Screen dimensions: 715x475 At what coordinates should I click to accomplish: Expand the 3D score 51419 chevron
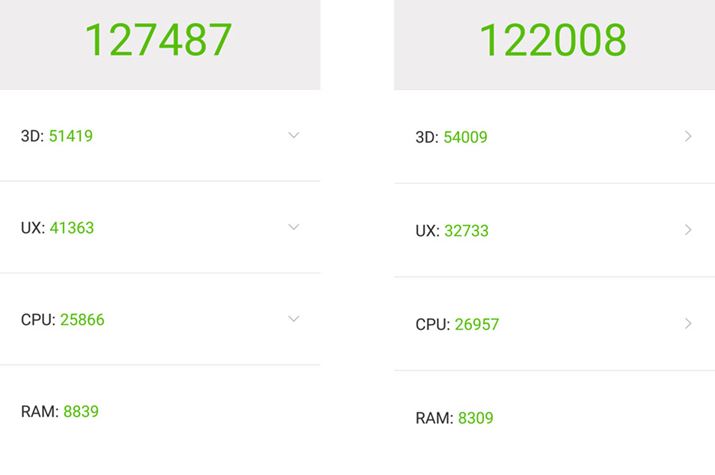pyautogui.click(x=293, y=135)
